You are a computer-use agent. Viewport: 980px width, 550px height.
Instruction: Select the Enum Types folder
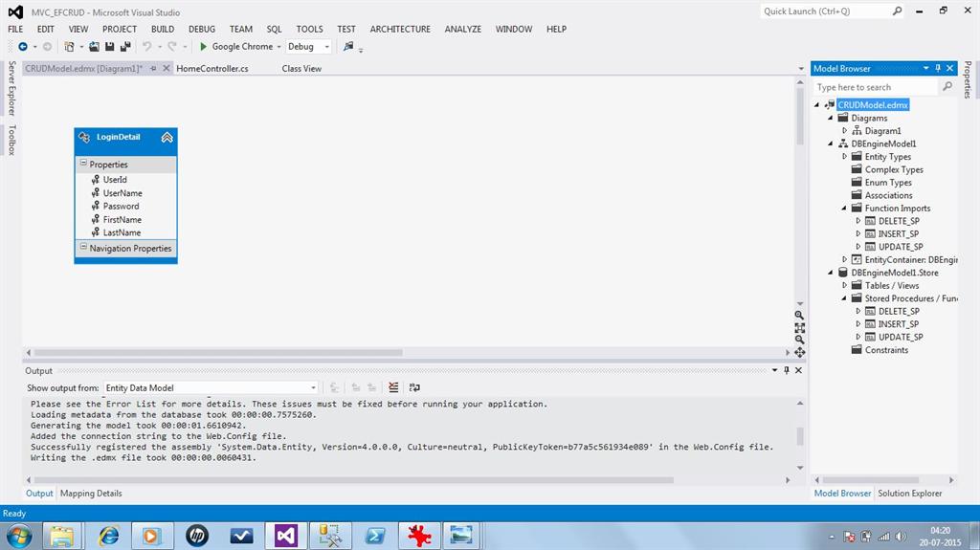click(888, 183)
